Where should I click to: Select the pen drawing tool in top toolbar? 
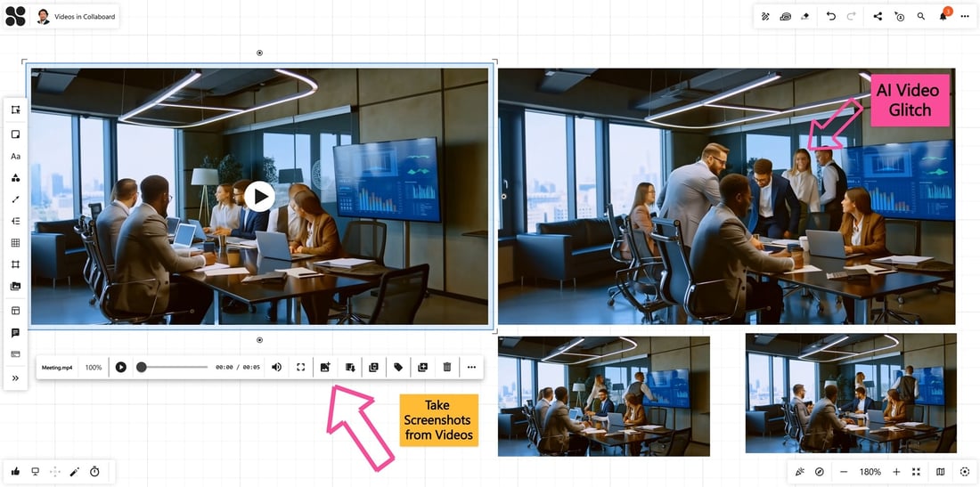pyautogui.click(x=765, y=17)
